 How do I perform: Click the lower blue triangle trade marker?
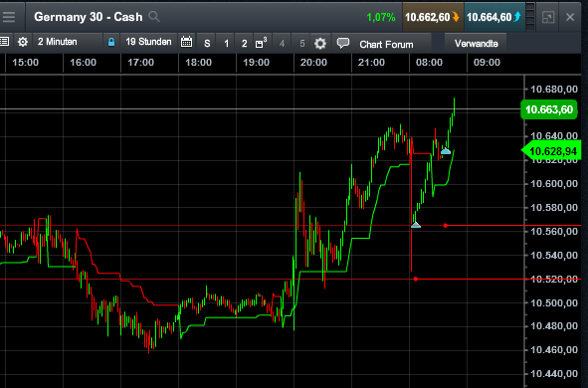tap(416, 225)
